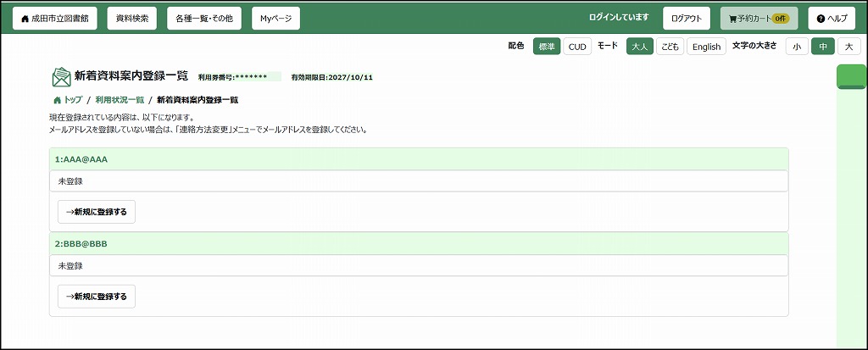Go to 利用状況一覧 breadcrumb link
Viewport: 868px width, 350px height.
click(x=120, y=100)
